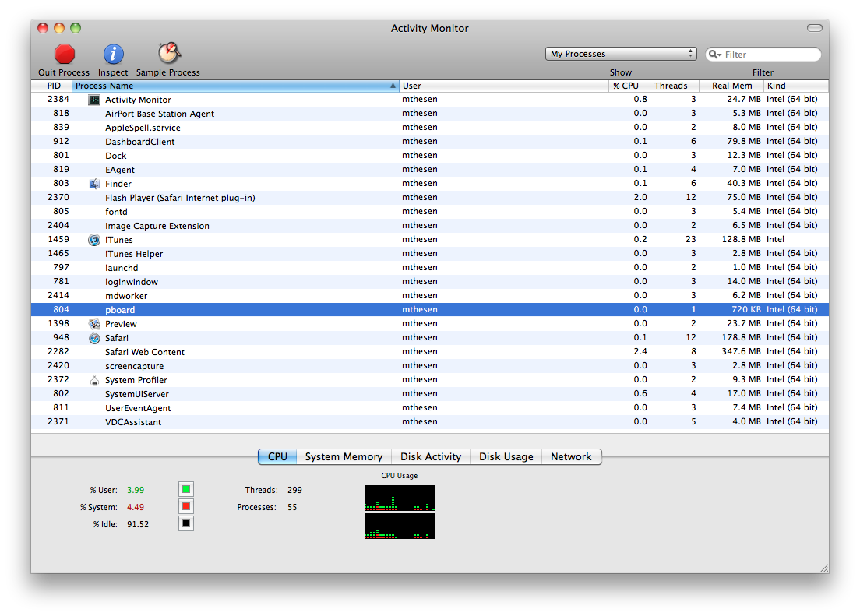Select the launchd process
Viewport: 860px width, 616px height.
pos(430,268)
